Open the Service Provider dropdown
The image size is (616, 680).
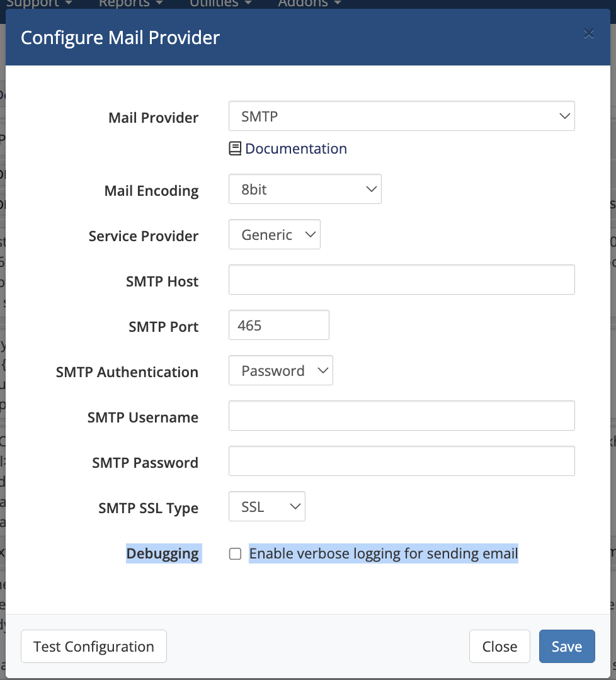274,235
